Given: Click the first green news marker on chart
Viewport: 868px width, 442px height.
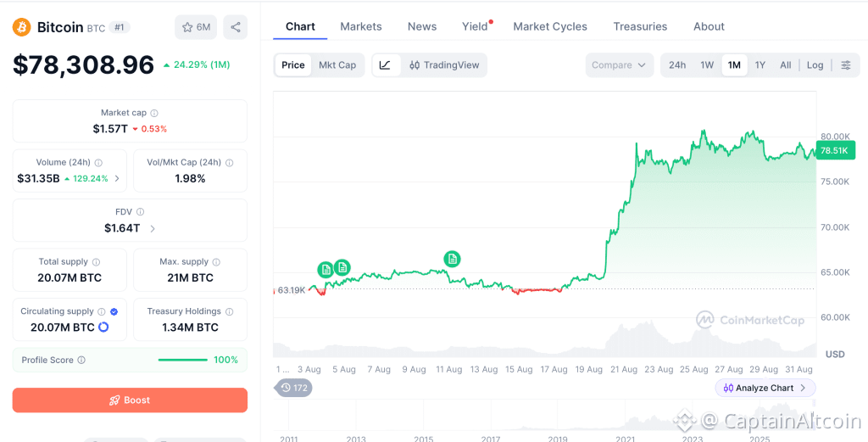Looking at the screenshot, I should [x=325, y=270].
